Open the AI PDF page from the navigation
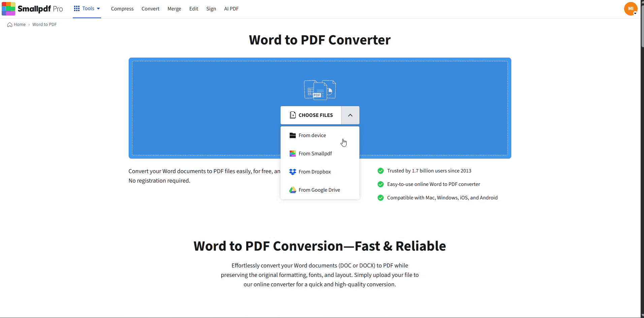 pyautogui.click(x=231, y=8)
